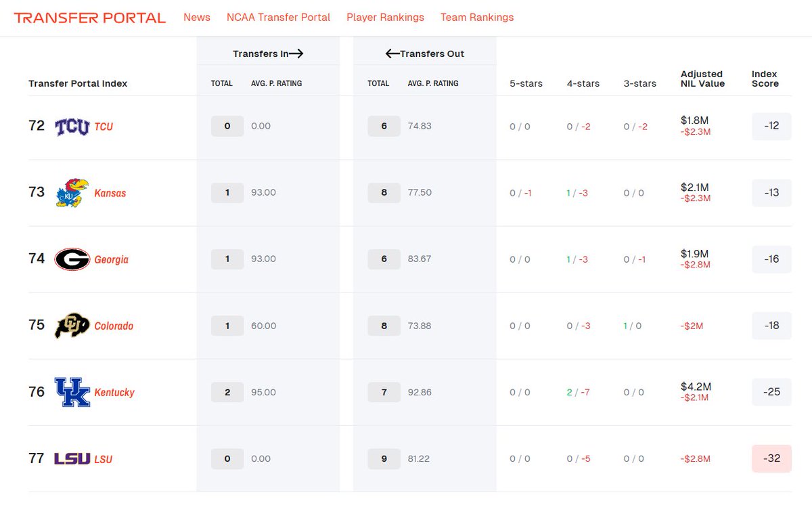Viewport: 812px width, 520px height.
Task: Click Colorado's 60.00 rating value
Action: click(264, 326)
